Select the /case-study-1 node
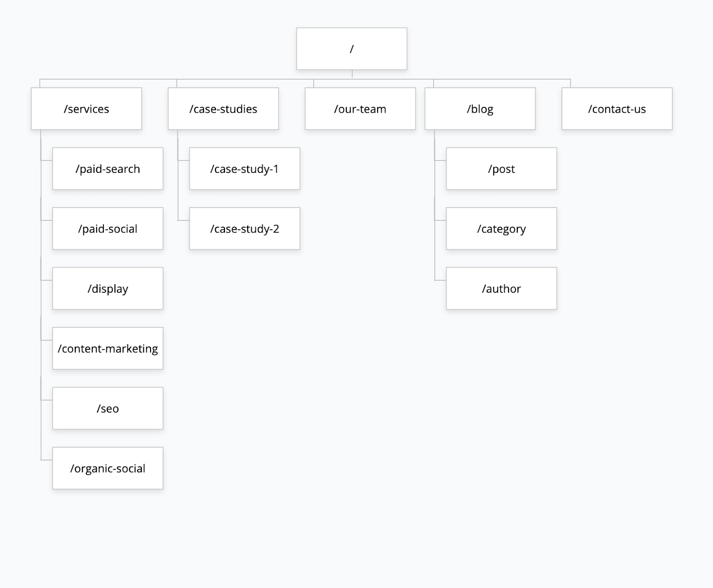 click(x=245, y=169)
